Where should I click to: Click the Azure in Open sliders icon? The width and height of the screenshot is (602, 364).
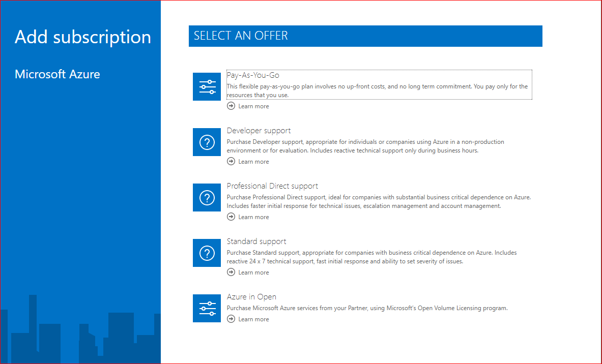(207, 309)
